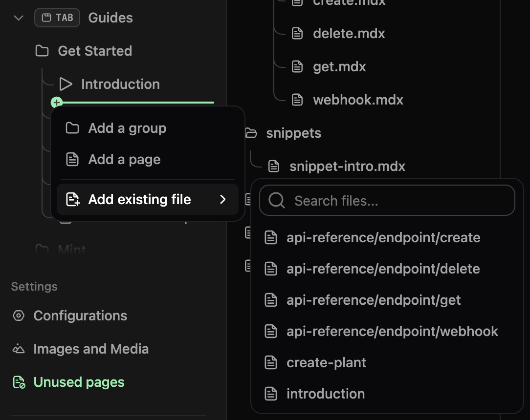Choose Add a group from the context menu
This screenshot has width=530, height=420.
tap(127, 128)
